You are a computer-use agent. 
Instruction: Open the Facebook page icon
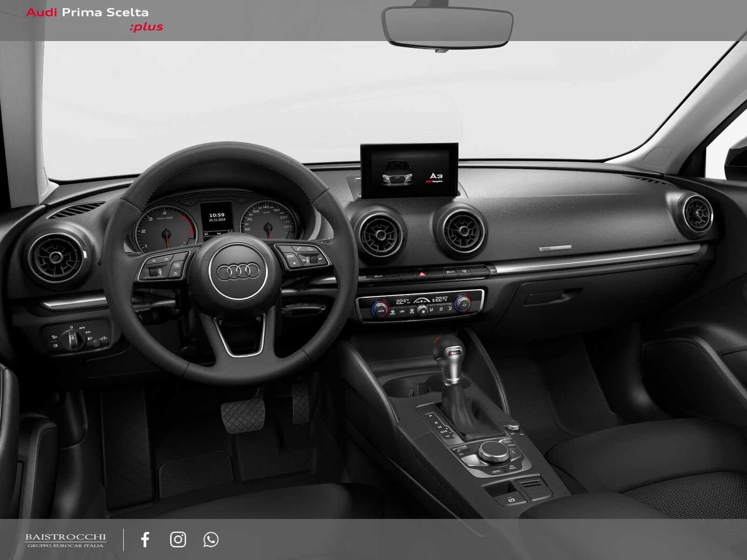(145, 539)
